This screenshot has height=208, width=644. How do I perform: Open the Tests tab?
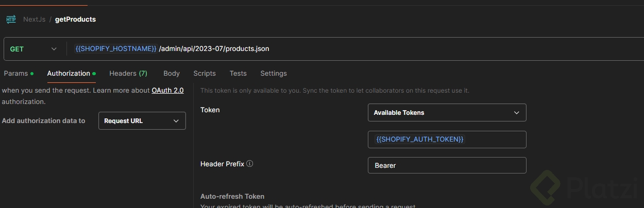pos(238,74)
